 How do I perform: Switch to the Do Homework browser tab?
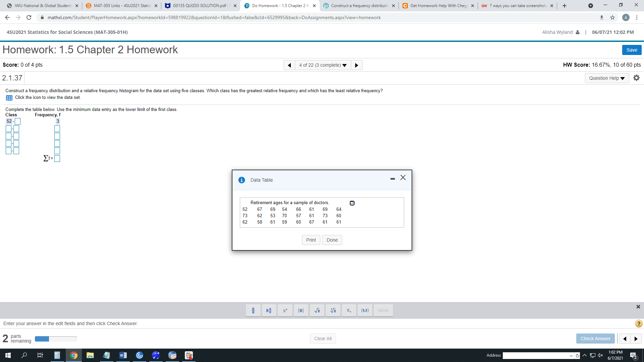[280, 5]
